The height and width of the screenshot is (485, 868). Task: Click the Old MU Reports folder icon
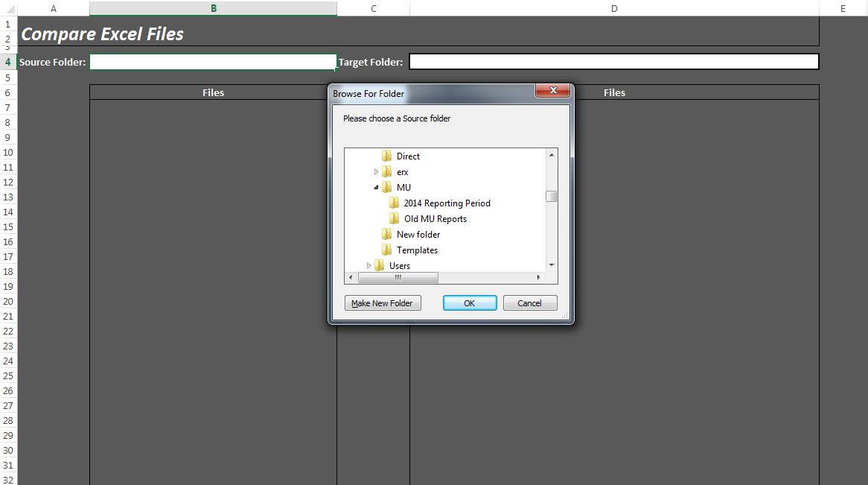coord(394,219)
